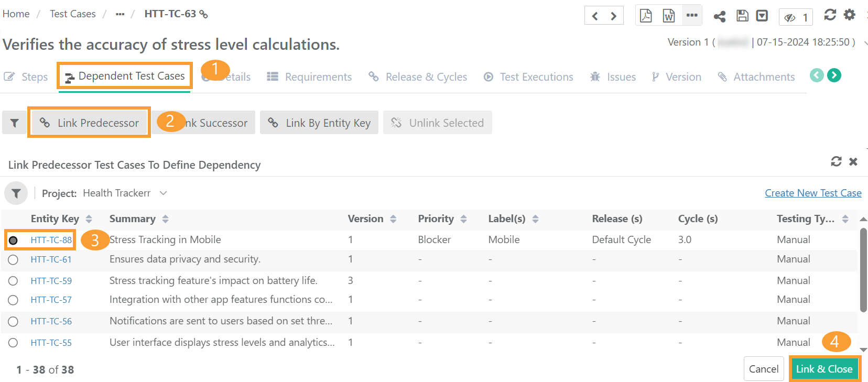
Task: Open settings gear icon
Action: 850,15
